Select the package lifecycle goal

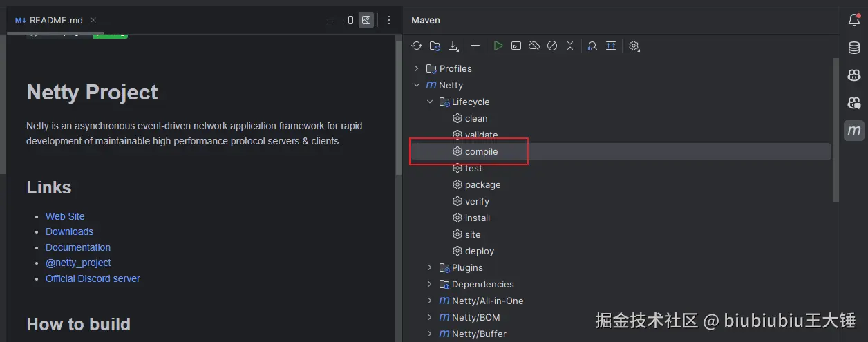[x=482, y=184]
